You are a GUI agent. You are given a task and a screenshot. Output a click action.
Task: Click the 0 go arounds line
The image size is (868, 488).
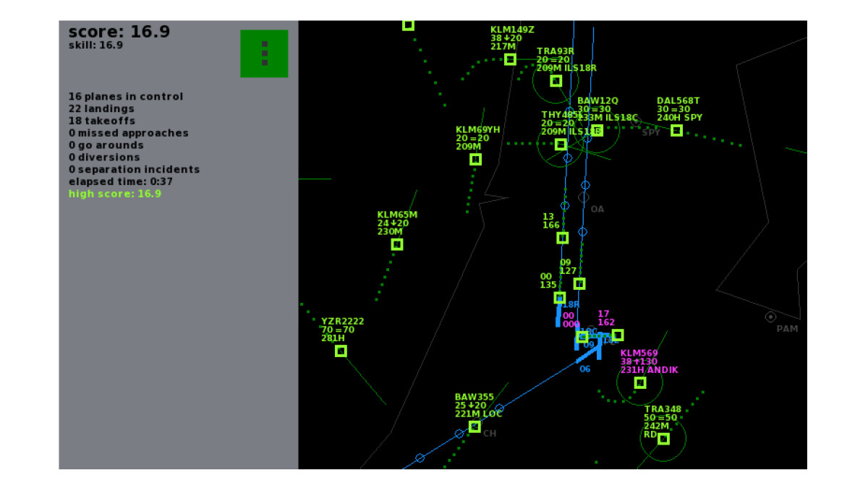[x=106, y=145]
